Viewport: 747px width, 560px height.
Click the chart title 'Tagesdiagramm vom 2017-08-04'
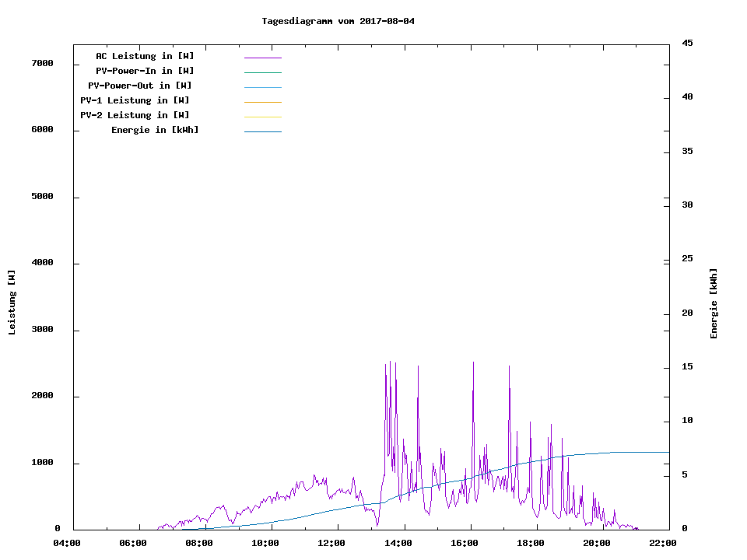tap(338, 21)
